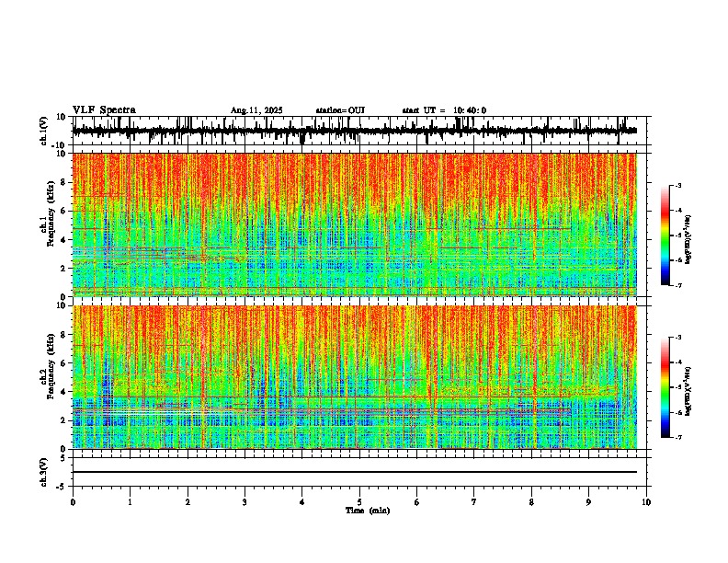Click time axis tick label "5"

coord(359,502)
